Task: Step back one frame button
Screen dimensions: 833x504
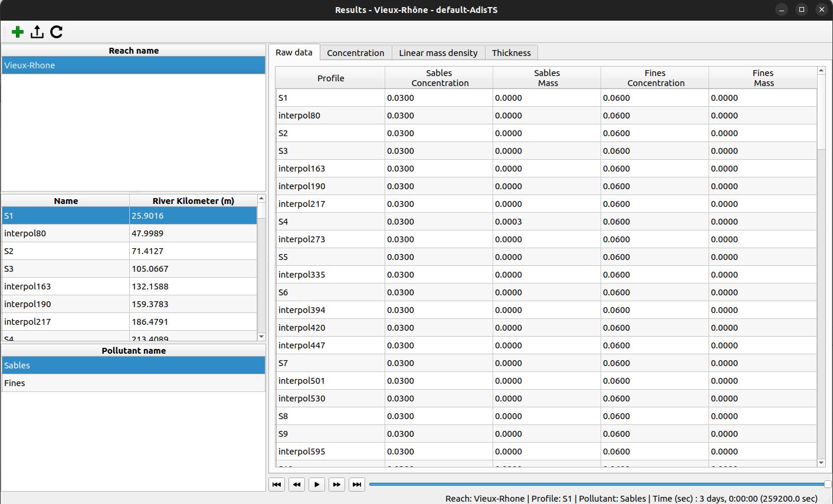Action: [297, 485]
